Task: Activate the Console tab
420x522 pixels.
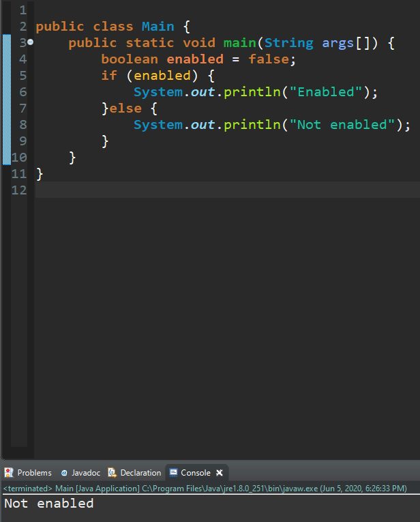Action: (x=195, y=472)
